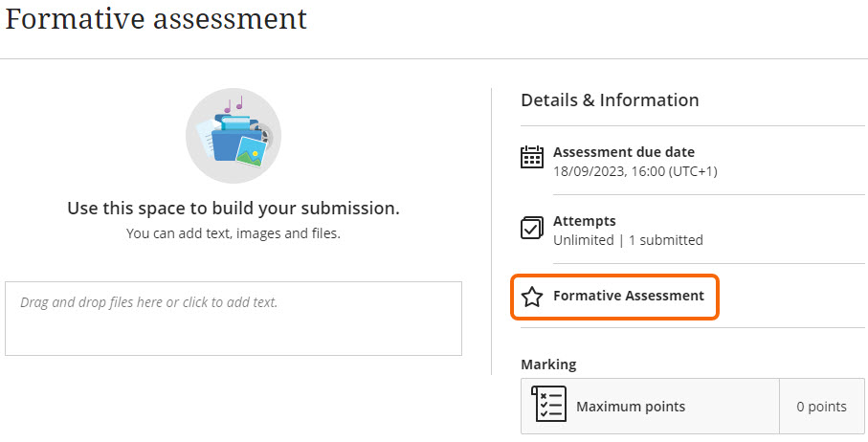Click the Attempts checkbox-stack icon
Viewport: 868px width, 442px height.
(532, 228)
